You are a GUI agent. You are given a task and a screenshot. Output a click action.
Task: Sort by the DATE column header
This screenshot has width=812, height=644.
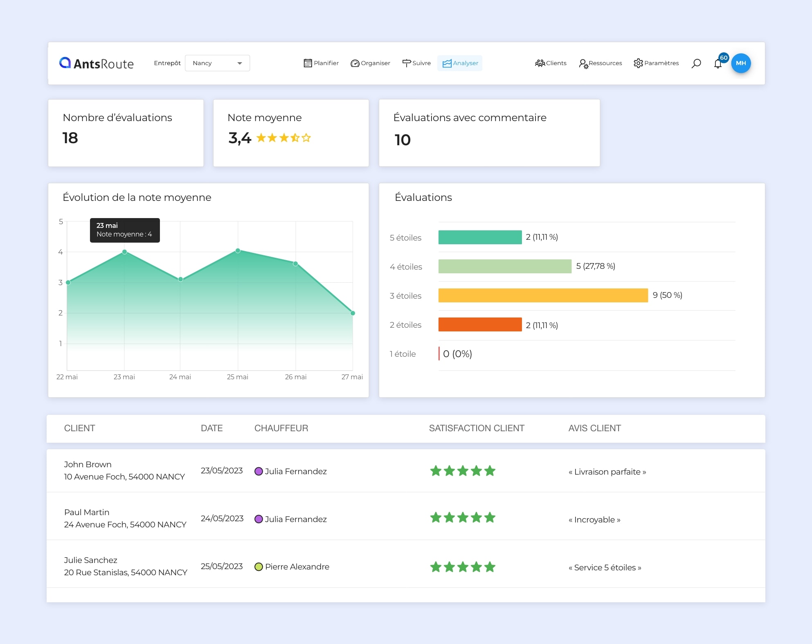click(211, 428)
